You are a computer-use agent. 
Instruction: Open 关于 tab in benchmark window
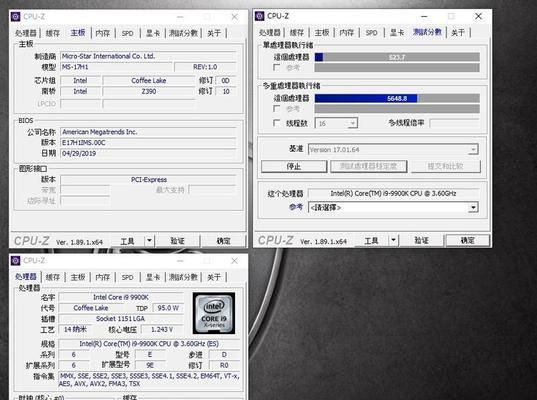pyautogui.click(x=458, y=32)
